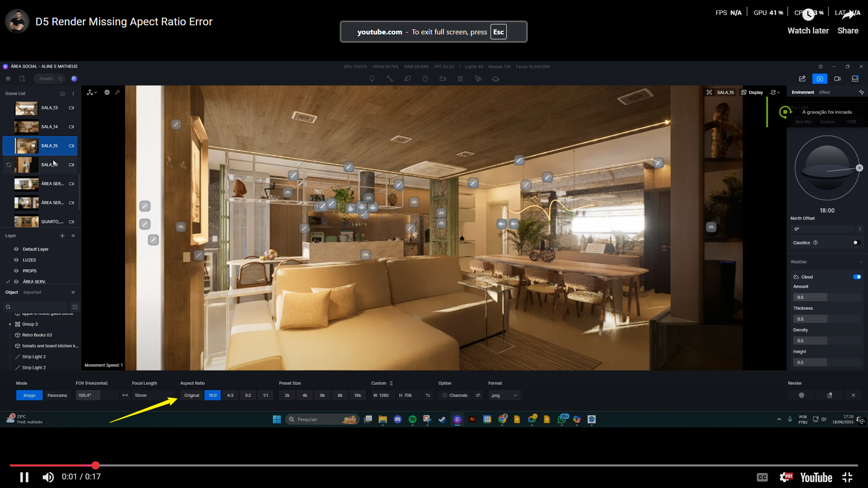Click the import file icon beside menu

click(x=22, y=79)
